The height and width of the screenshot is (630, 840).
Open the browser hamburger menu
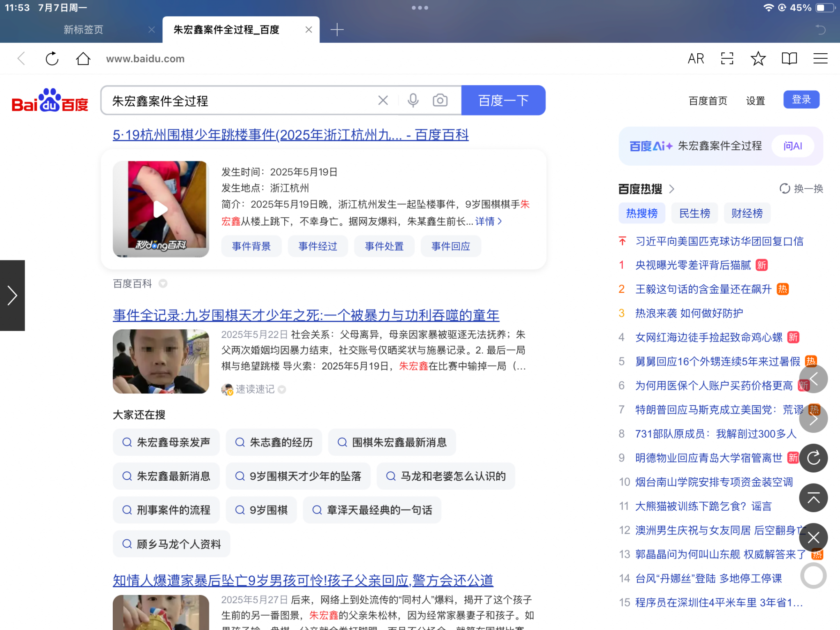820,59
